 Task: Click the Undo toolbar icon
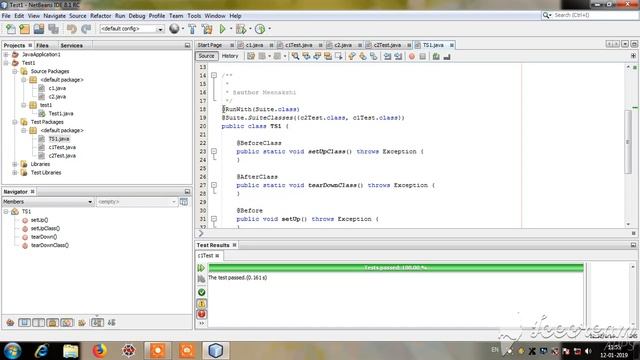click(72, 29)
